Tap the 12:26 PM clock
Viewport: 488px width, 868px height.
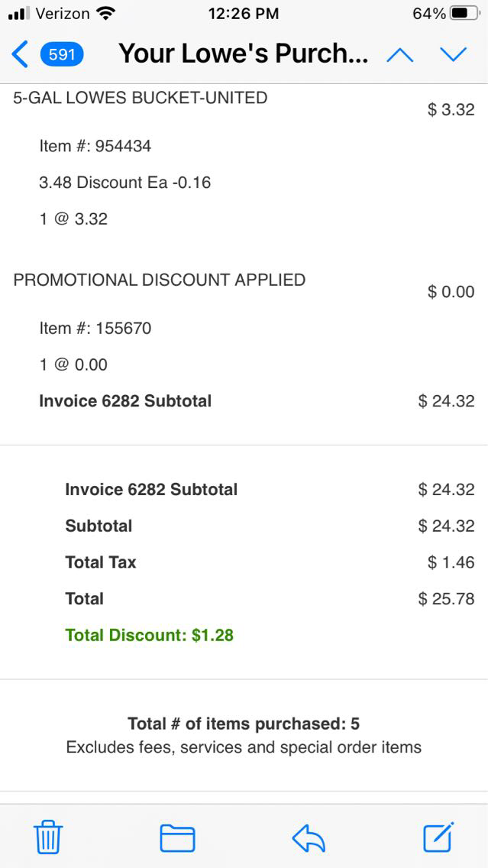pos(244,14)
